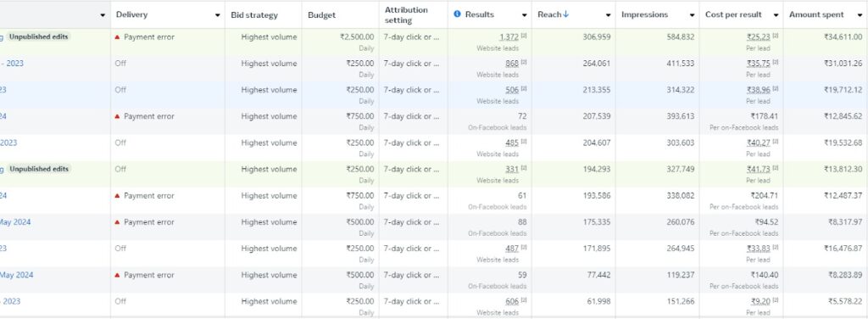Click the footnote marker beside the ₹25.23 cost

776,36
